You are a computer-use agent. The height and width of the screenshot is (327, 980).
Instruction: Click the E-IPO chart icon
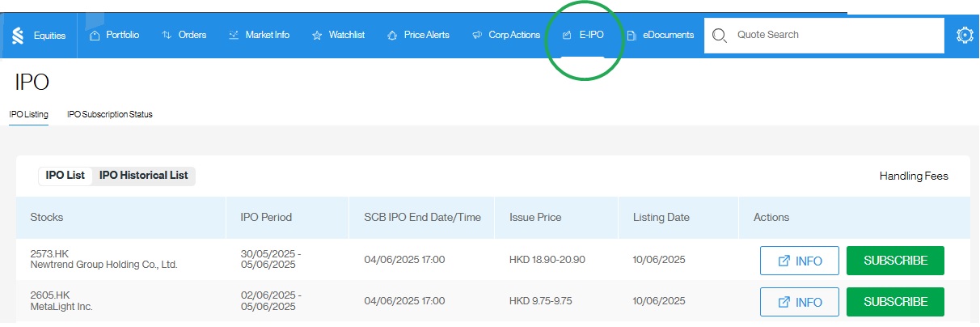(x=567, y=35)
